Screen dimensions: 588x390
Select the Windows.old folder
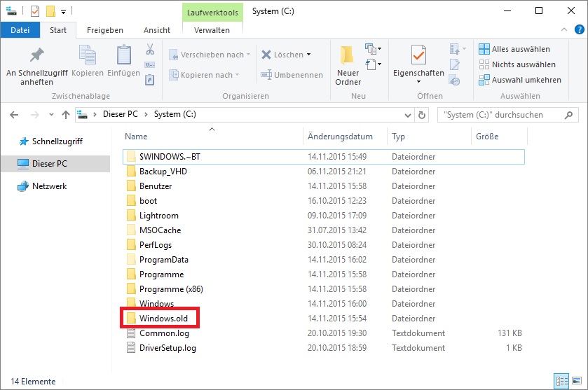pos(323,319)
